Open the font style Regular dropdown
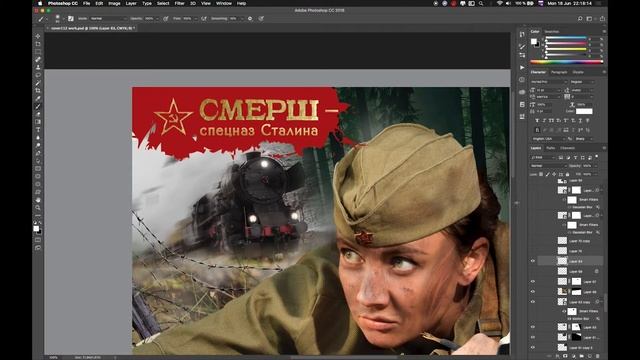This screenshot has width=640, height=360. pyautogui.click(x=583, y=82)
